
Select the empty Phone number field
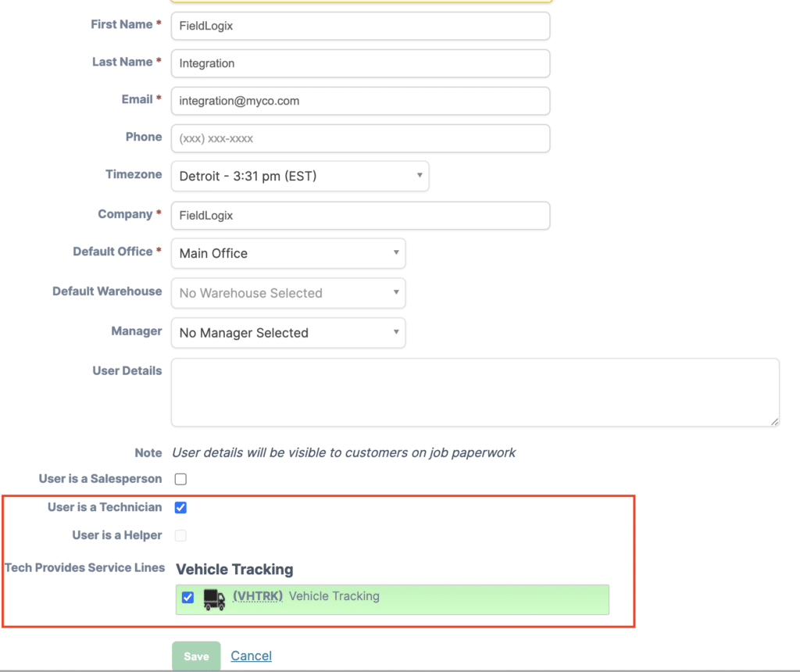(360, 138)
